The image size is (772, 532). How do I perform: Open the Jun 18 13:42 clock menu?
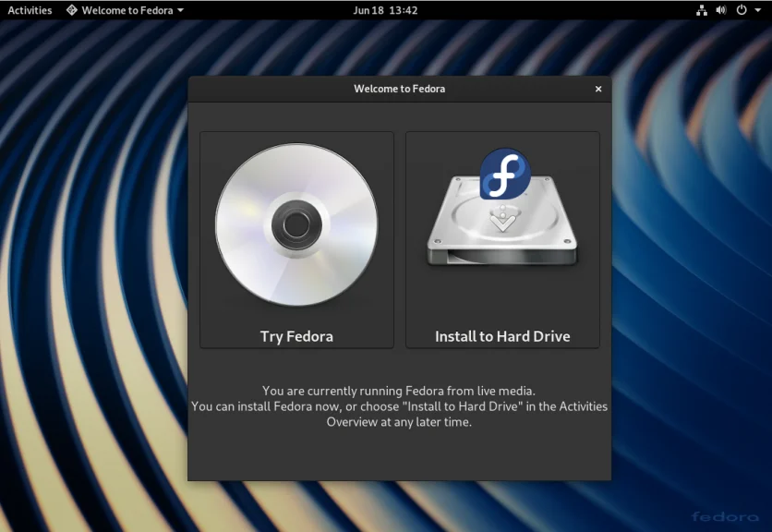385,10
